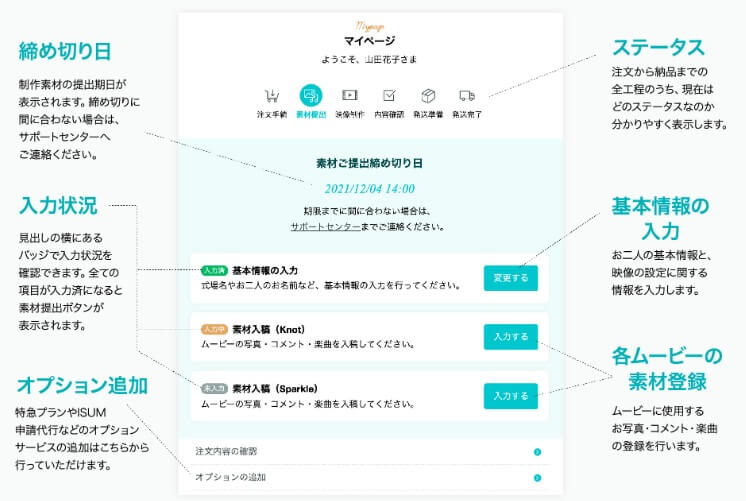Click the 発送完了 delivery truck icon
This screenshot has height=501, width=746.
(466, 96)
